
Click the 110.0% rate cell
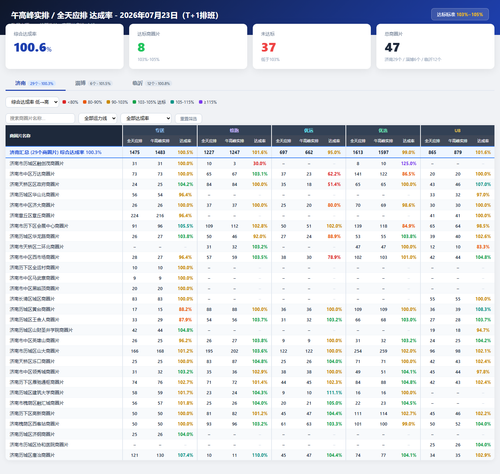tap(260, 455)
